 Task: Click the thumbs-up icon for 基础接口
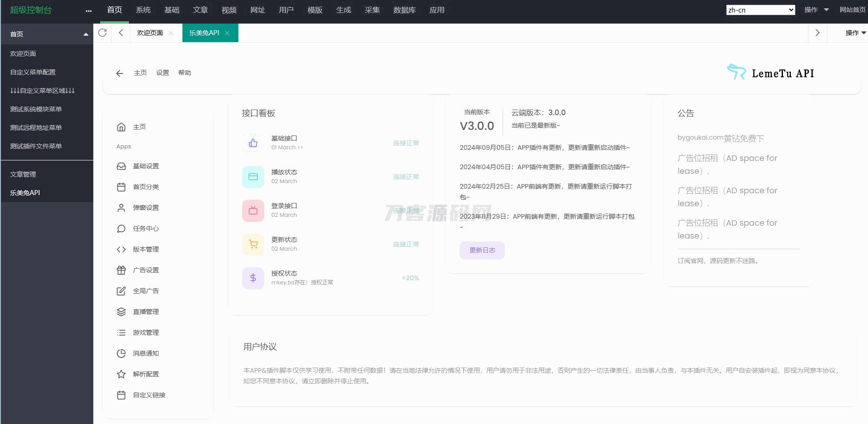[253, 143]
